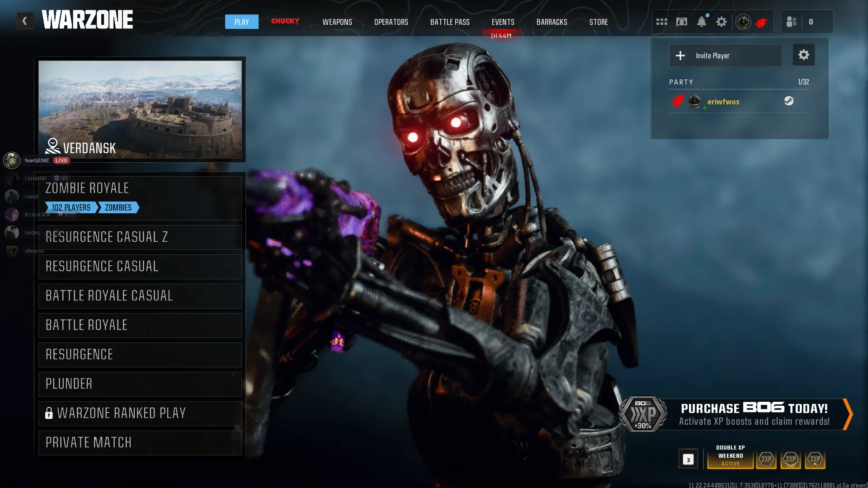This screenshot has height=488, width=868.
Task: Open the Chucky event tab
Action: pos(285,21)
